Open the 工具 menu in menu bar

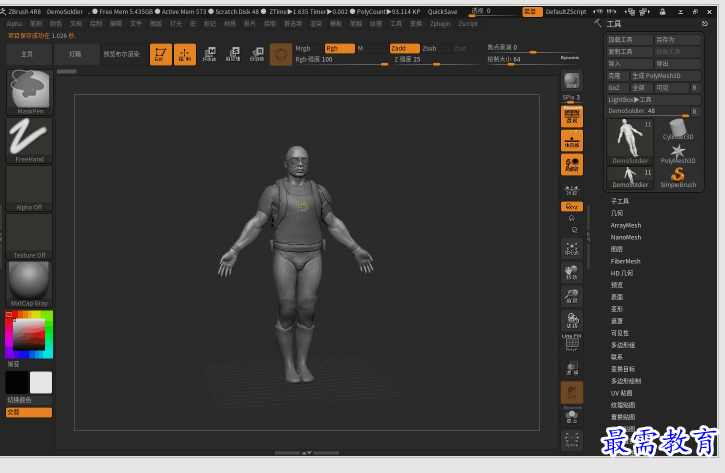(x=396, y=24)
